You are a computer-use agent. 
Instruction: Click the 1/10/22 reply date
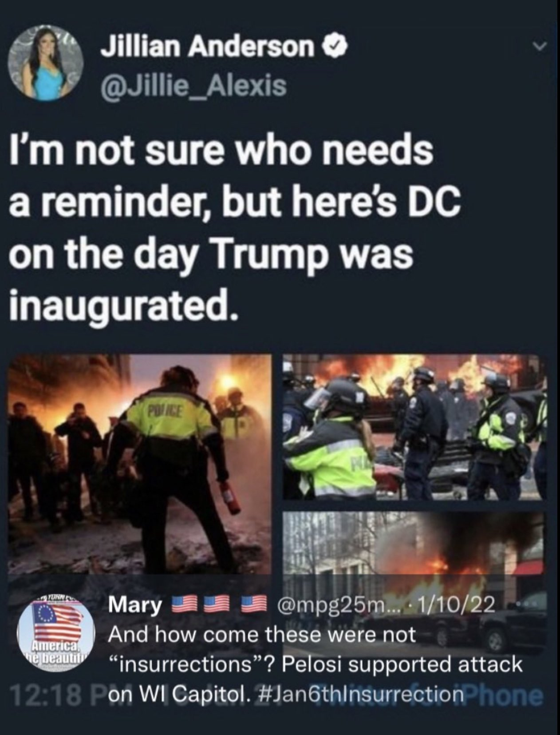point(459,605)
